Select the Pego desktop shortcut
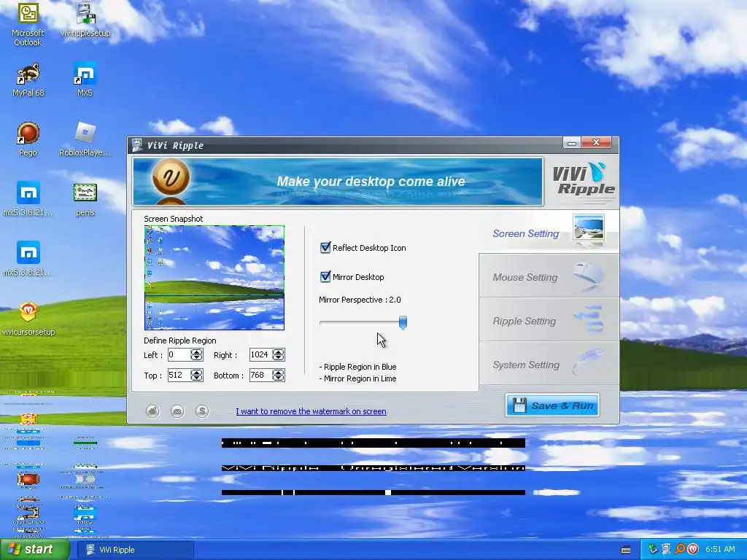The height and width of the screenshot is (560, 747). point(28,139)
